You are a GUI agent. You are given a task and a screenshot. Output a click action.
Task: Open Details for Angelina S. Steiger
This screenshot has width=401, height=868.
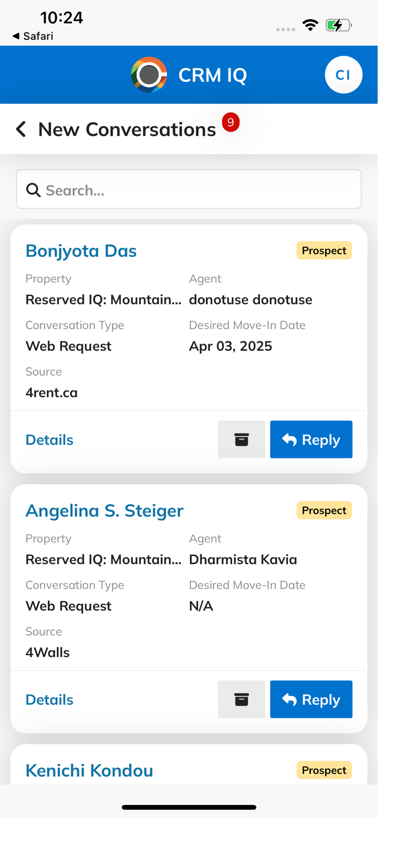(x=50, y=700)
